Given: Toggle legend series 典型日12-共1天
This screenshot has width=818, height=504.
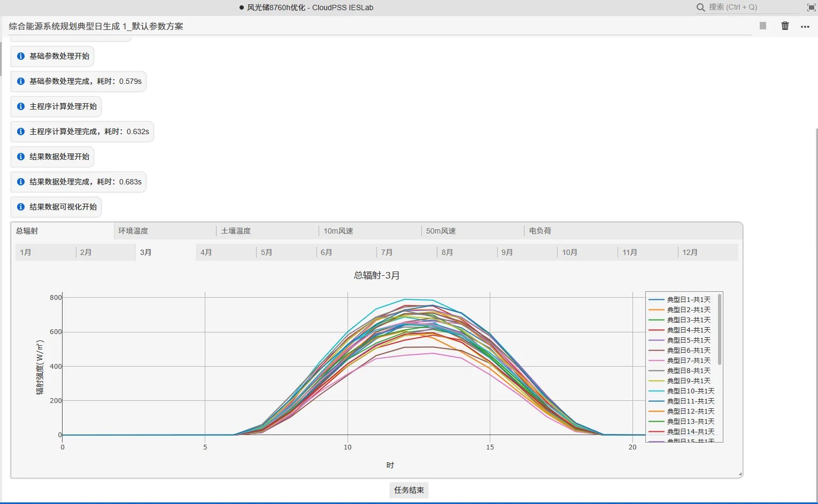Looking at the screenshot, I should pyautogui.click(x=681, y=412).
